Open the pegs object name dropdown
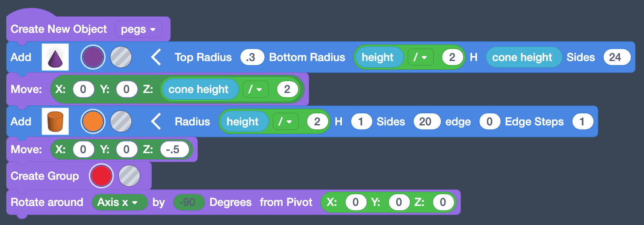The height and width of the screenshot is (225, 644). click(x=138, y=29)
